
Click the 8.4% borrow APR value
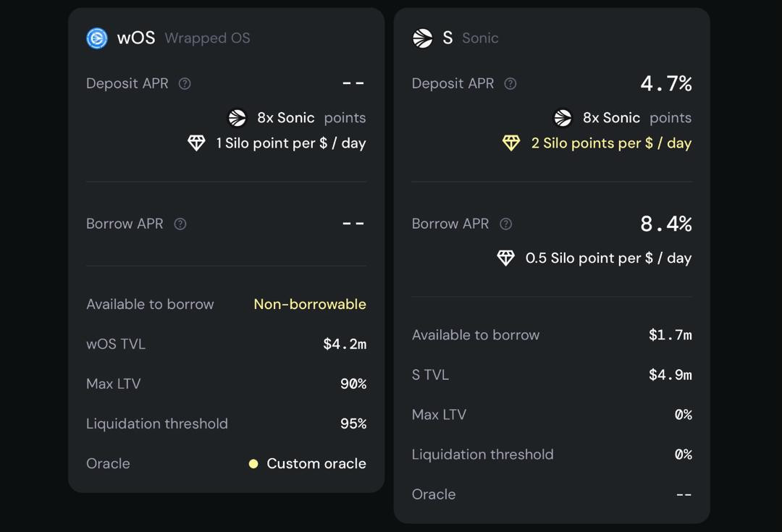tap(666, 224)
